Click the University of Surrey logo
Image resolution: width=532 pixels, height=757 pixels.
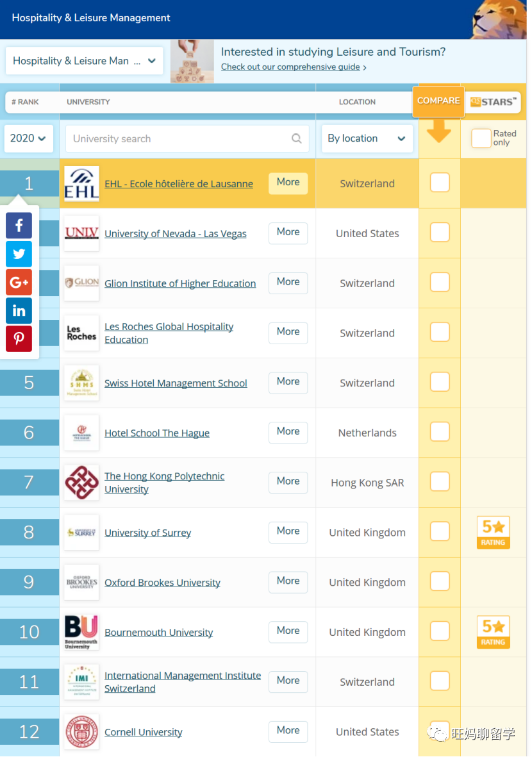tap(81, 533)
